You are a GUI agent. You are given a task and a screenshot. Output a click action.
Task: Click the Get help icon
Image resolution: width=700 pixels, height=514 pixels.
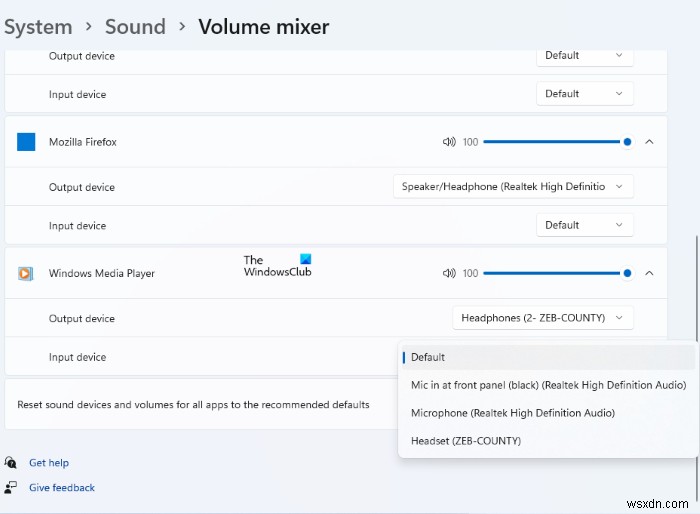10,462
